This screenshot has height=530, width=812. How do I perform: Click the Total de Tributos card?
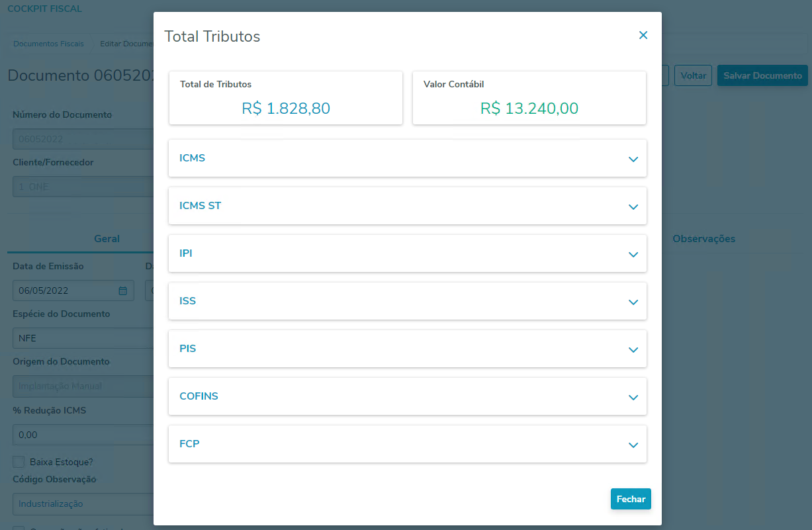(x=285, y=98)
